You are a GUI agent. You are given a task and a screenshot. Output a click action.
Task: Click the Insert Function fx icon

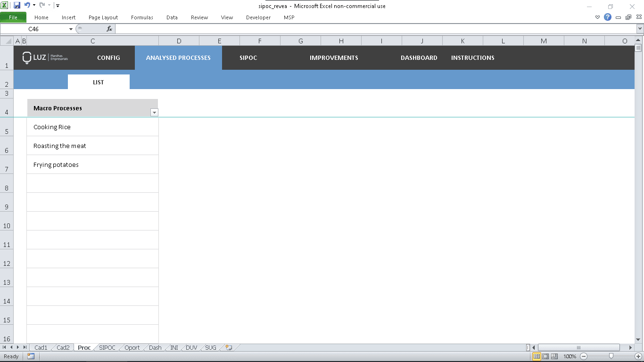(x=110, y=28)
